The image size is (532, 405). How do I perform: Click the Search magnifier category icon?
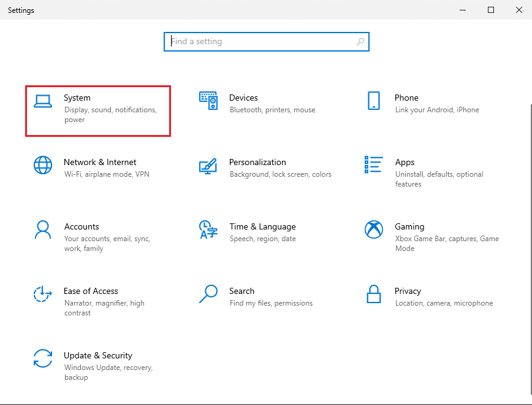click(208, 294)
